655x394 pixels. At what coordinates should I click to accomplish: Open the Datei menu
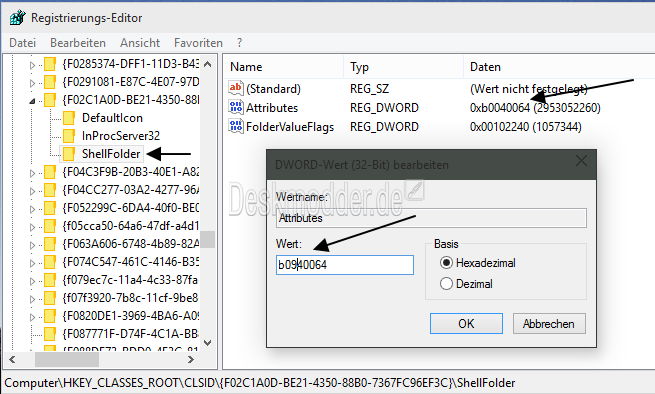pyautogui.click(x=23, y=43)
